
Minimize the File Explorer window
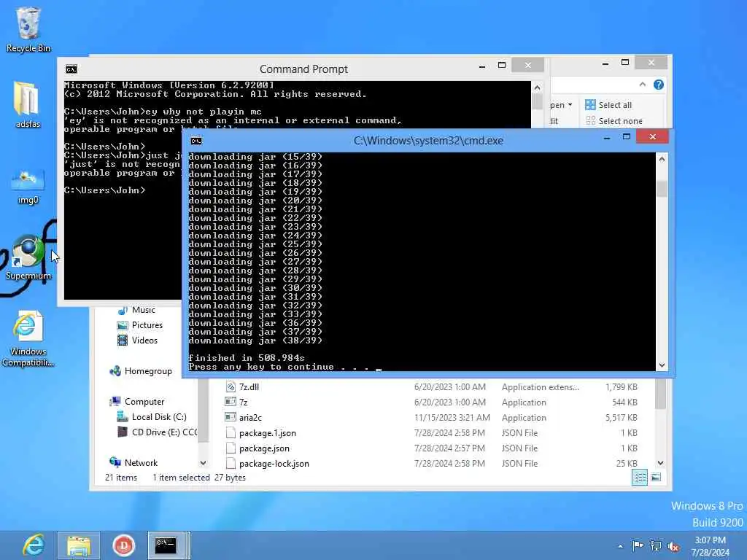click(605, 63)
